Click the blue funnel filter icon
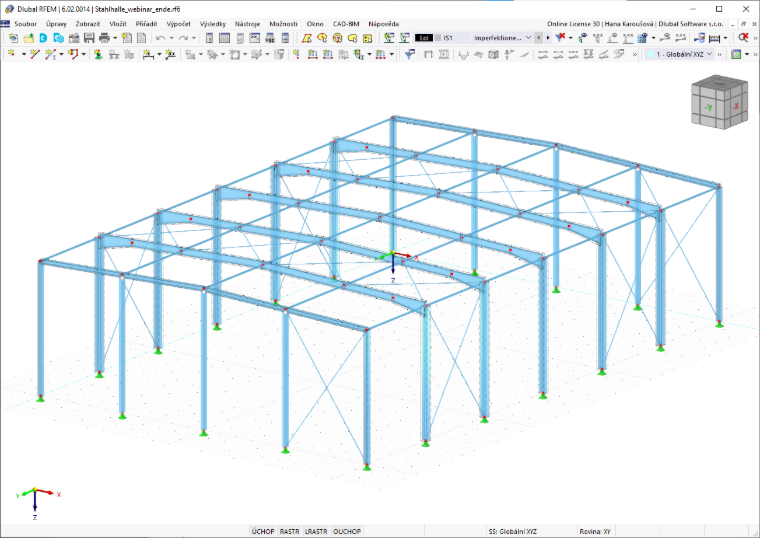 point(410,54)
